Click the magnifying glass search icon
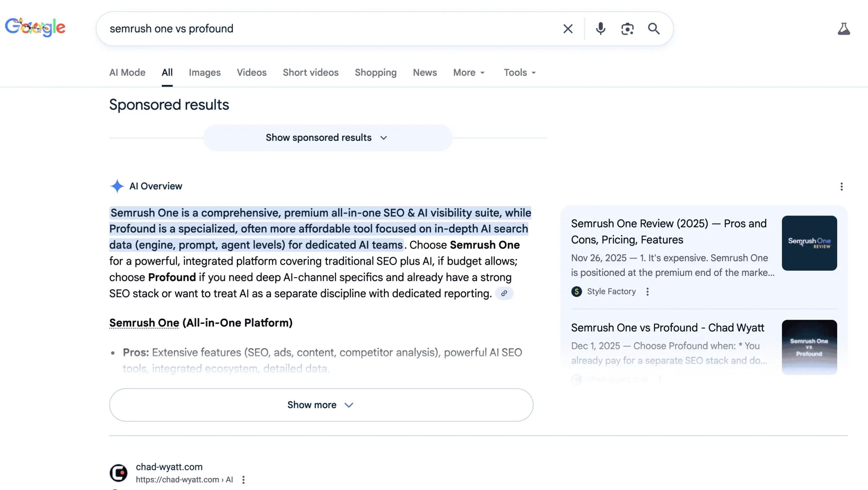868x490 pixels. [x=654, y=29]
